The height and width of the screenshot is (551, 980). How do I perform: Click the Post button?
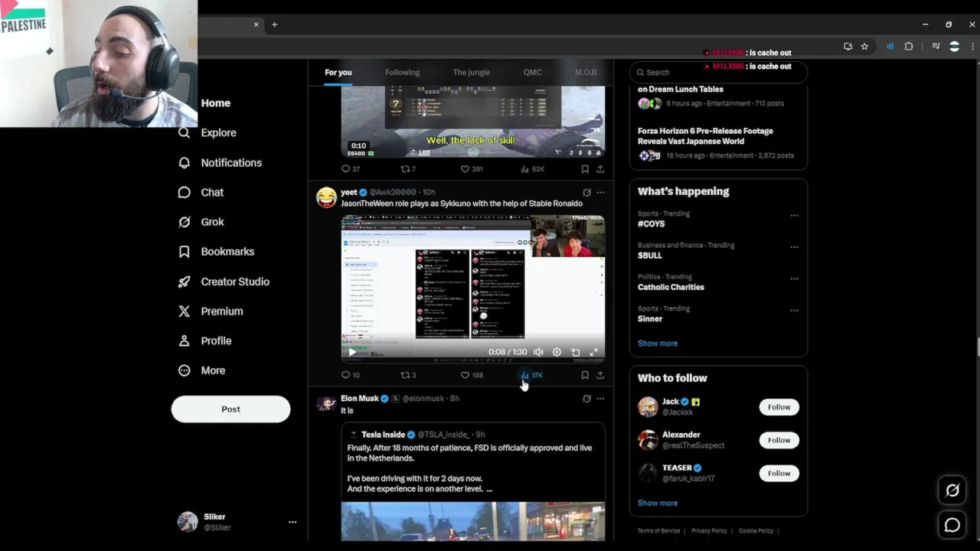point(230,409)
